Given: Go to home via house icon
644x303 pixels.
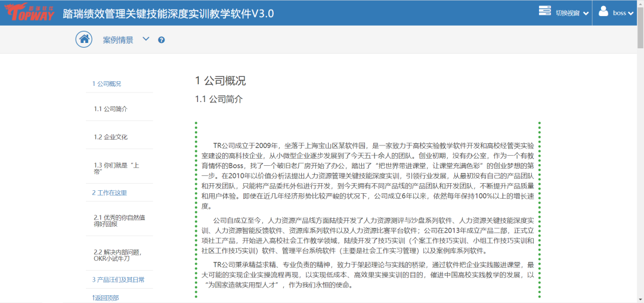Looking at the screenshot, I should pos(84,39).
